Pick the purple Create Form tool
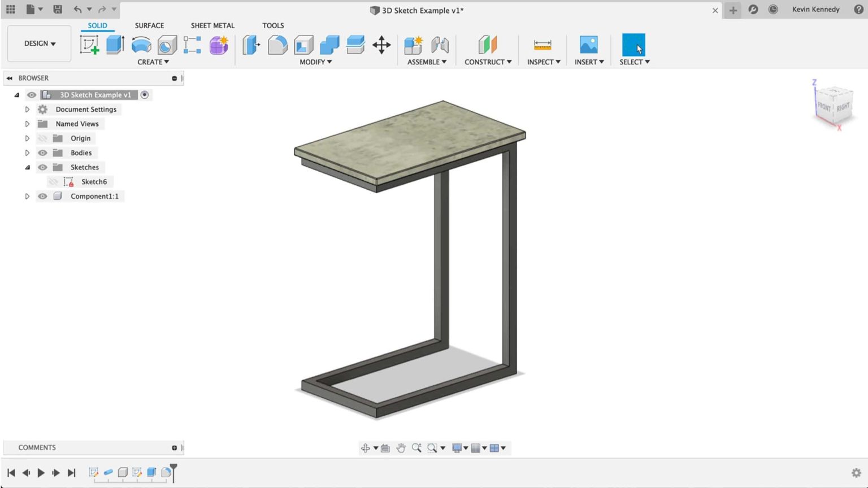Screen dimensions: 868x488 point(219,44)
